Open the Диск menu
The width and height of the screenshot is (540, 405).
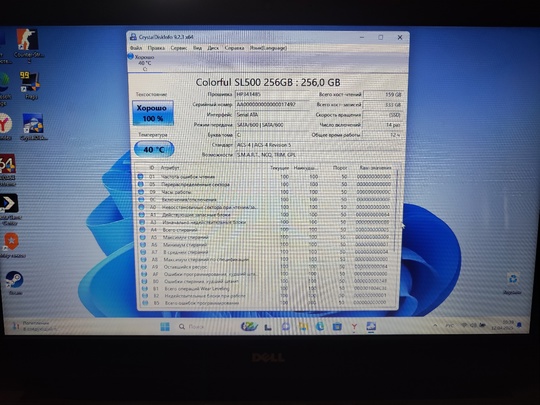click(x=213, y=48)
